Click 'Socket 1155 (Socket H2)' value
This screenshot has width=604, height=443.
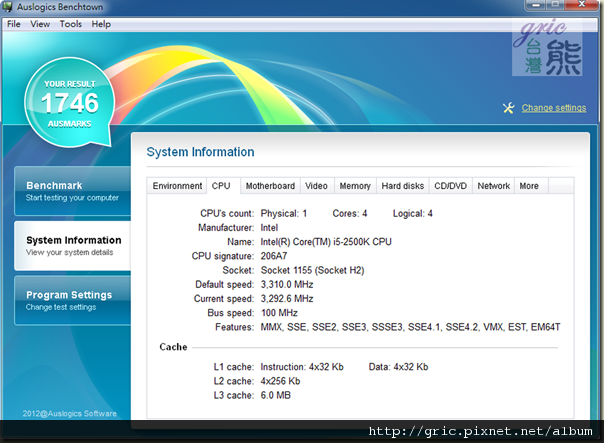(x=312, y=270)
